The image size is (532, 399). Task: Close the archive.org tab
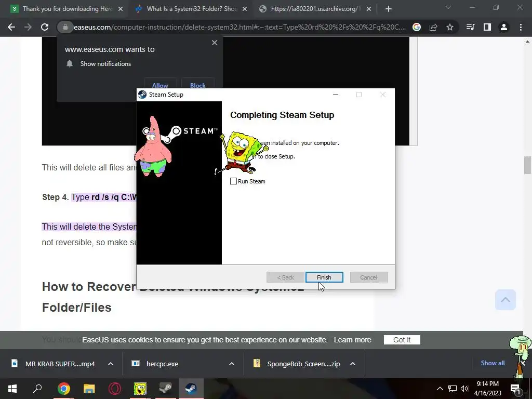pos(369,9)
